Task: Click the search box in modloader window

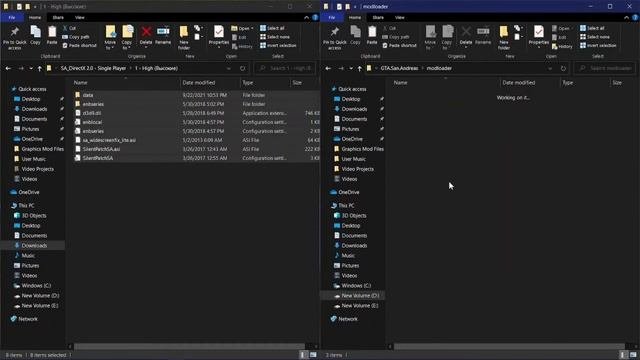Action: pos(605,68)
